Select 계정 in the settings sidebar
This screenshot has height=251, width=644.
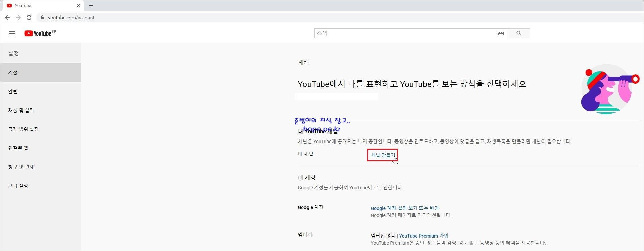40,73
